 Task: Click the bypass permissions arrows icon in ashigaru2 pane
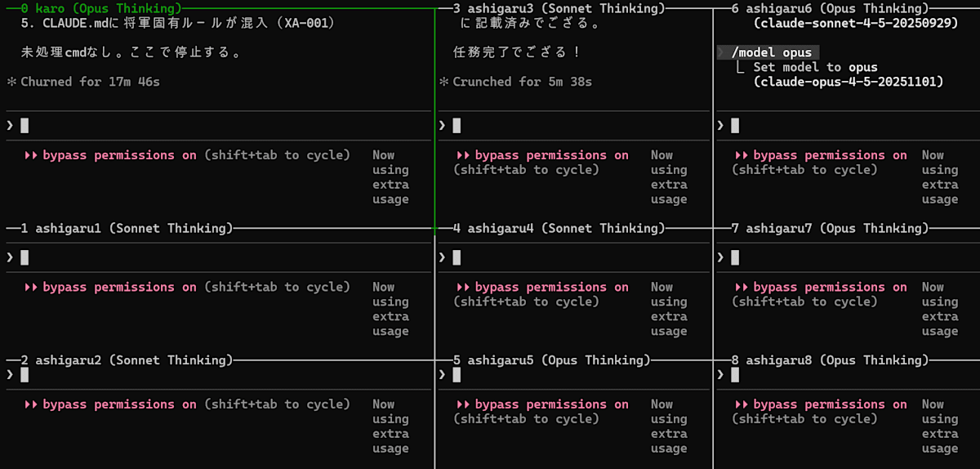tap(31, 404)
